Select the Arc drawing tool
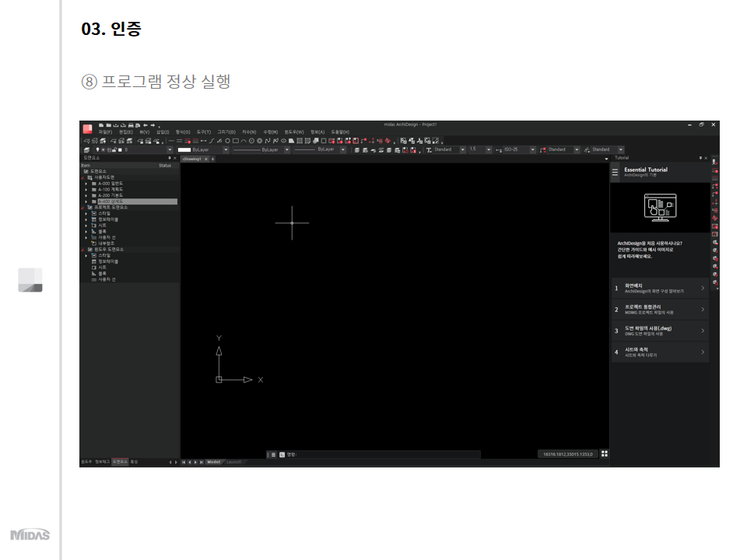Viewport: 747px width, 560px height. click(244, 141)
